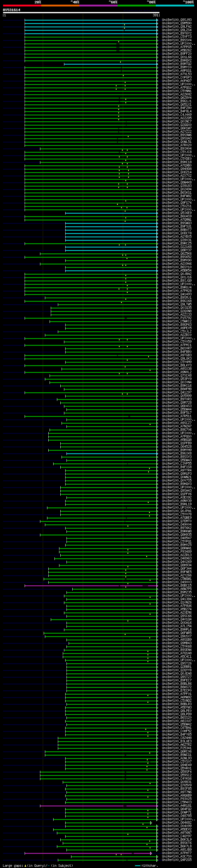Click the cyan =100char. scale marker
Screen dimensions: 197x868
(x=137, y=865)
